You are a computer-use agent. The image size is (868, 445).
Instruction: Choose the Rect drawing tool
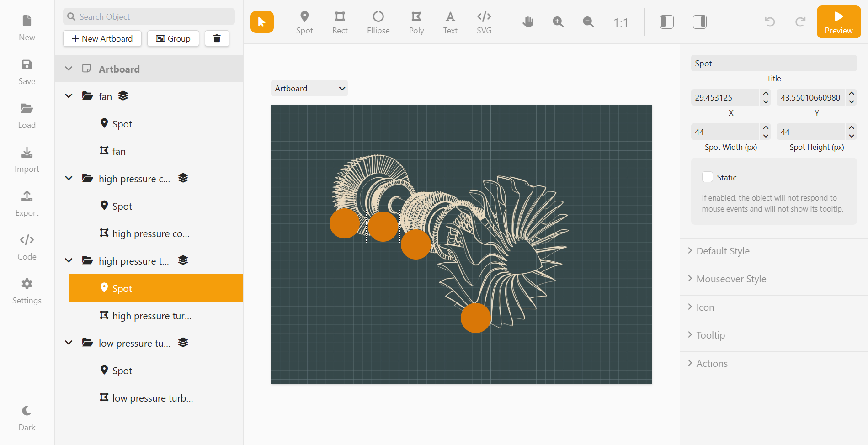click(x=340, y=22)
